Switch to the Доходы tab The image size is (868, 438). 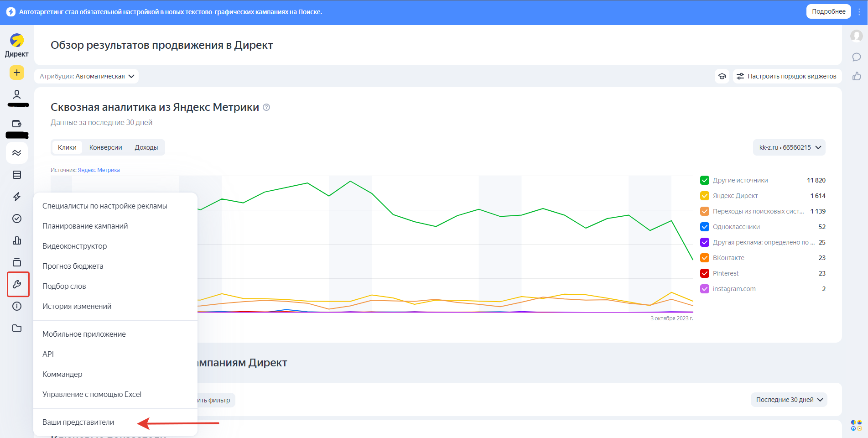(x=146, y=147)
